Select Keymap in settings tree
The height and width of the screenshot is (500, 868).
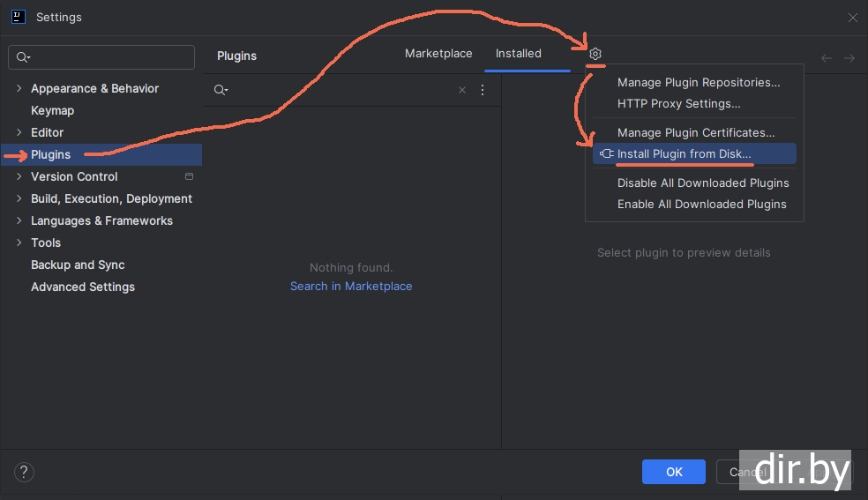point(53,110)
